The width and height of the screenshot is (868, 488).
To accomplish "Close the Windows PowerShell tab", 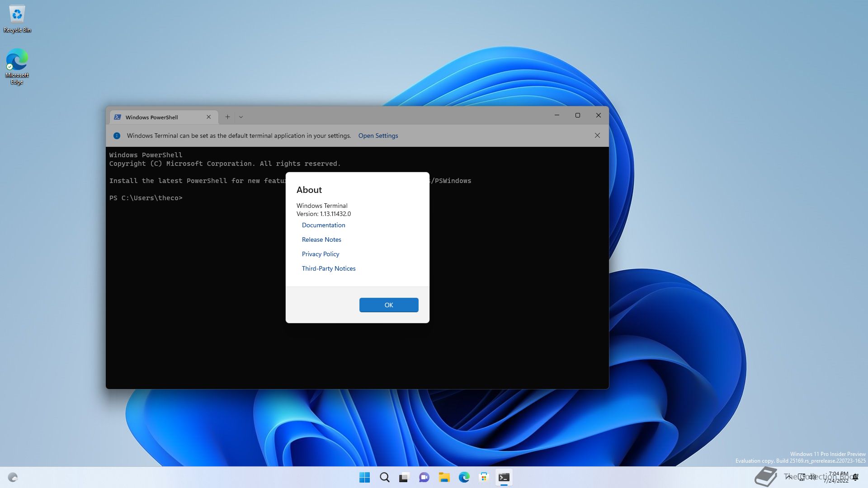I will [208, 117].
